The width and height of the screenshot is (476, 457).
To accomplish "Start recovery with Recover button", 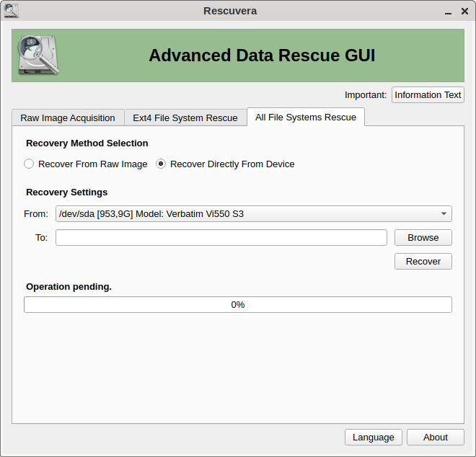I will coord(423,261).
